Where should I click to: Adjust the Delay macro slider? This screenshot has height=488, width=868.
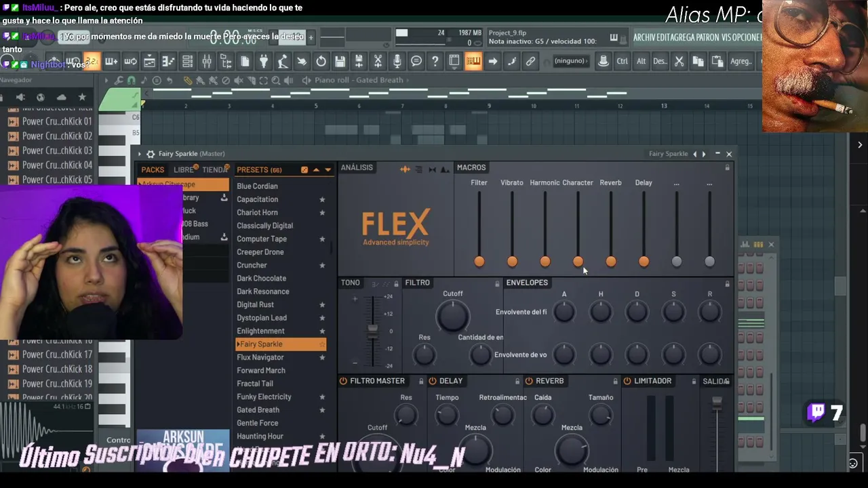(644, 262)
